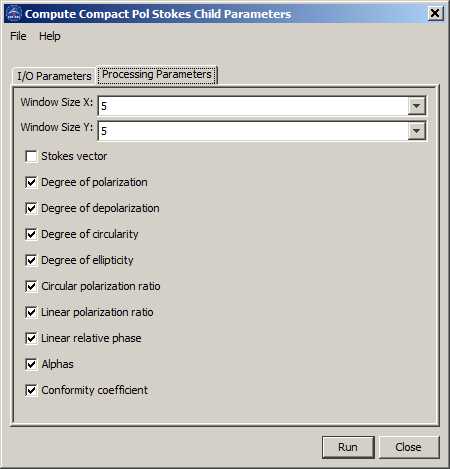Close the dialog with the X button

[435, 14]
